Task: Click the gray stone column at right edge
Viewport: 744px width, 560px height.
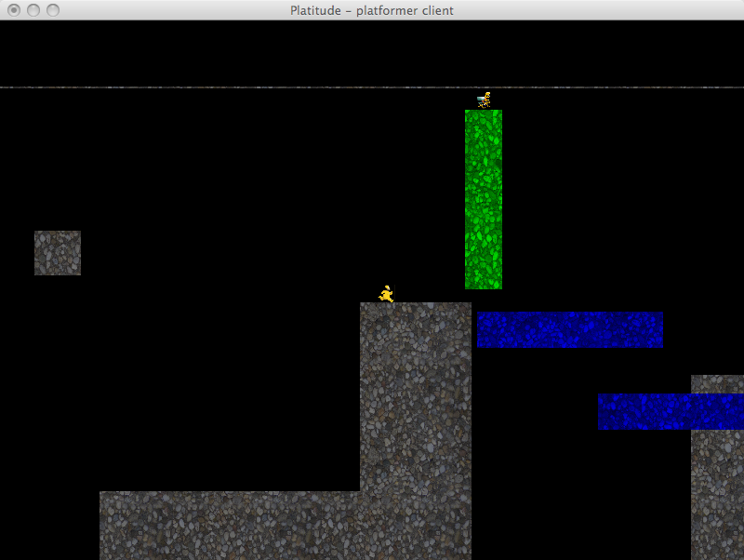Action: click(717, 484)
